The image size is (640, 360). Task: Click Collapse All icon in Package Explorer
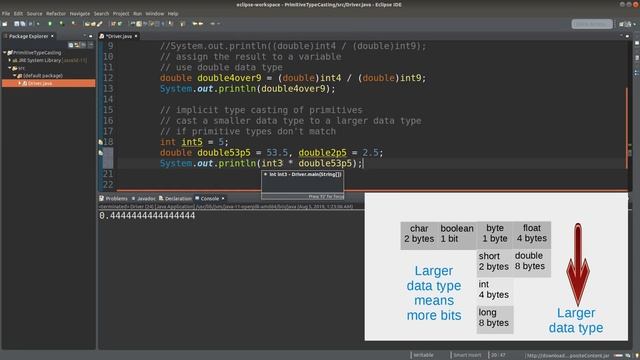tap(71, 45)
